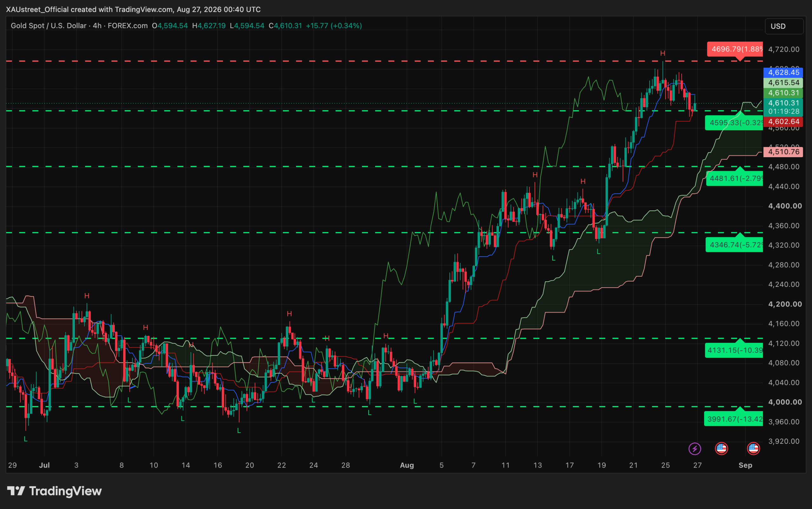The height and width of the screenshot is (509, 812).
Task: Open the US flag economic event near 27
Action: tap(721, 448)
